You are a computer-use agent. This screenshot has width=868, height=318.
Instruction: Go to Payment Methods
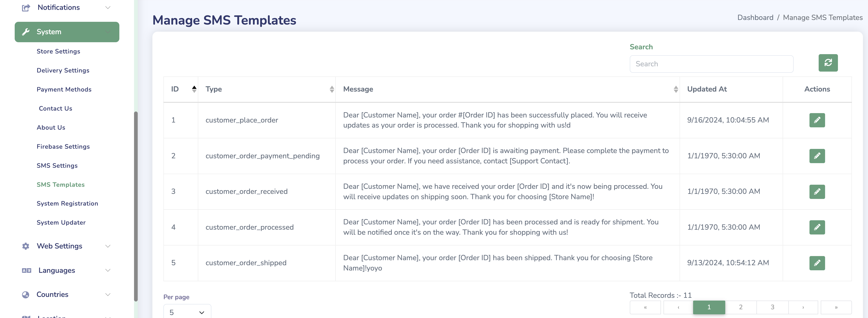pyautogui.click(x=64, y=89)
